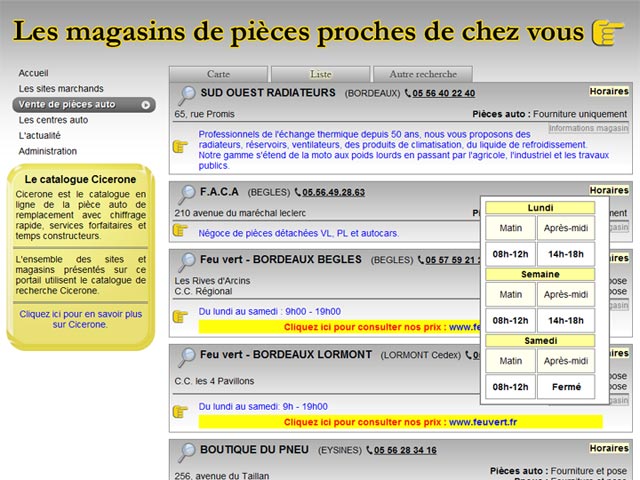Open the Administration menu item

pos(48,151)
